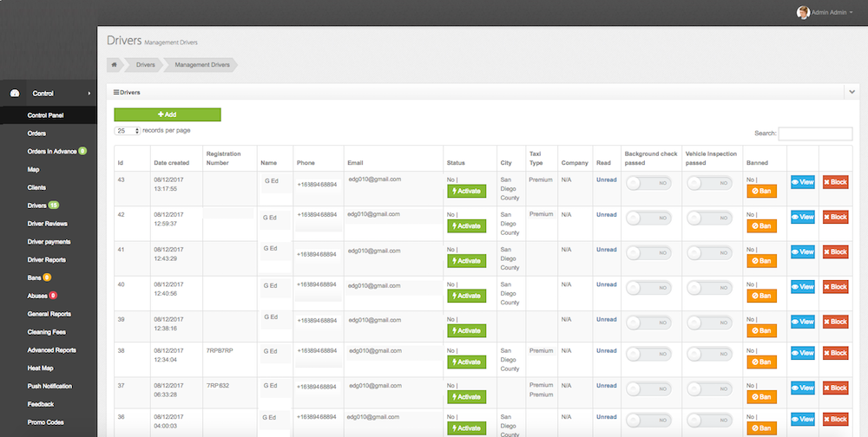This screenshot has width=868, height=437.
Task: Focus the Search input field
Action: tap(815, 134)
